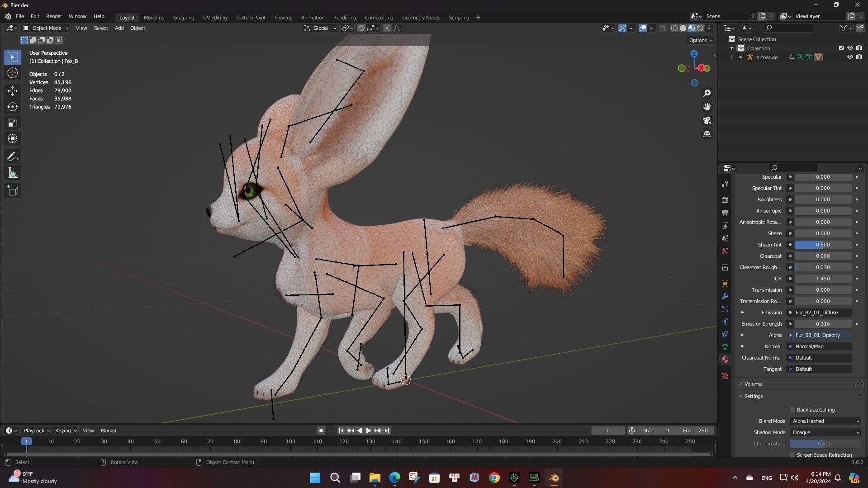The width and height of the screenshot is (868, 488).
Task: Switch perspective/orthographic grid icon
Action: click(x=707, y=134)
